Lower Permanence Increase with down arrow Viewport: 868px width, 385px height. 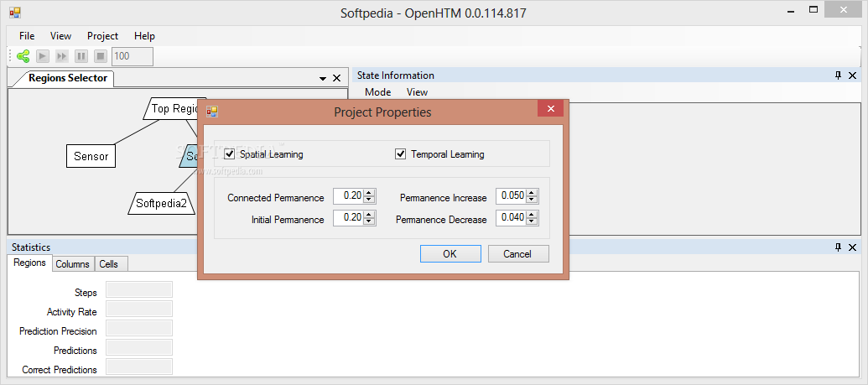pyautogui.click(x=532, y=200)
